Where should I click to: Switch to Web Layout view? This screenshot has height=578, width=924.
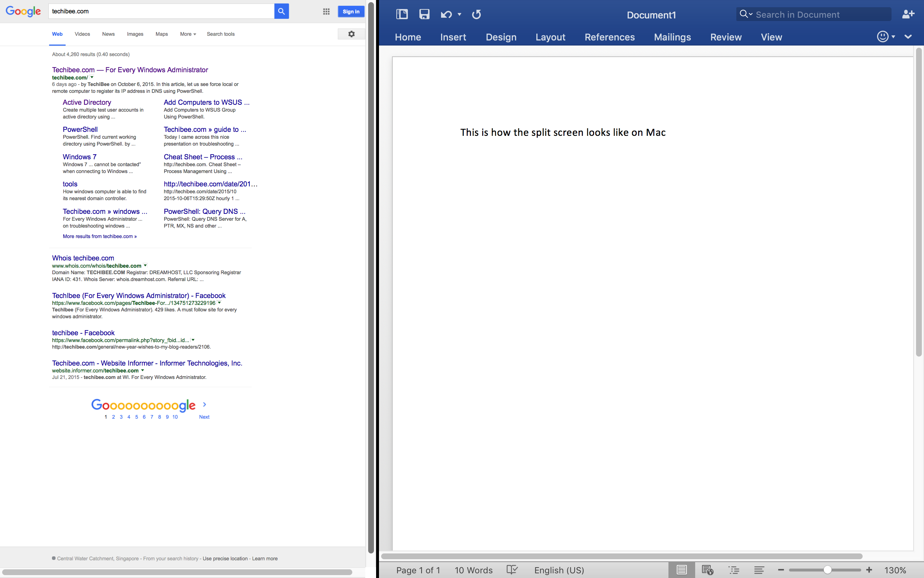coord(707,570)
